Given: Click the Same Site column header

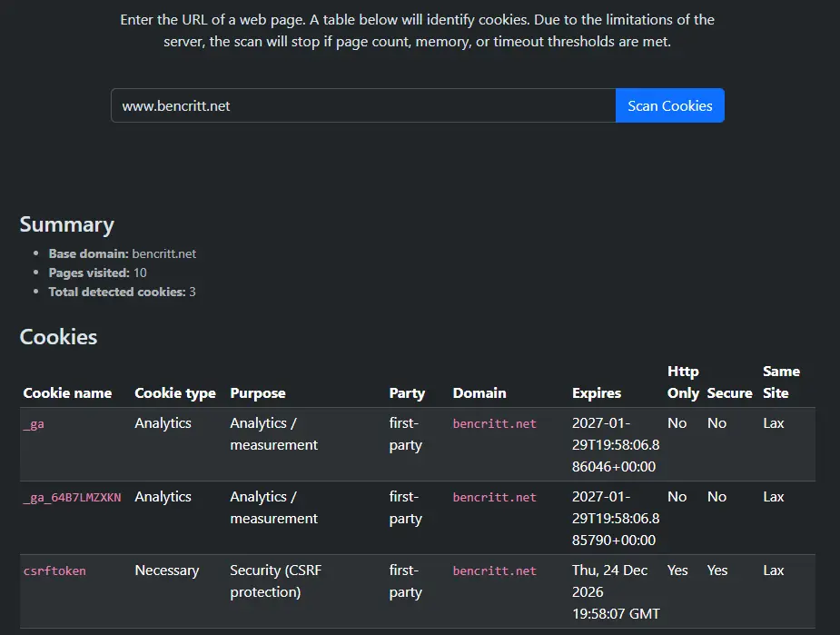Looking at the screenshot, I should (x=781, y=382).
